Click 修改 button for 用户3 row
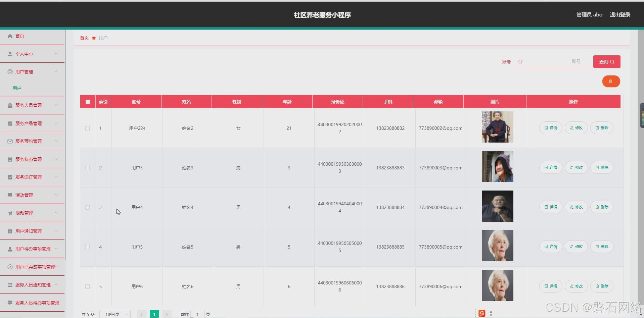 [x=576, y=167]
